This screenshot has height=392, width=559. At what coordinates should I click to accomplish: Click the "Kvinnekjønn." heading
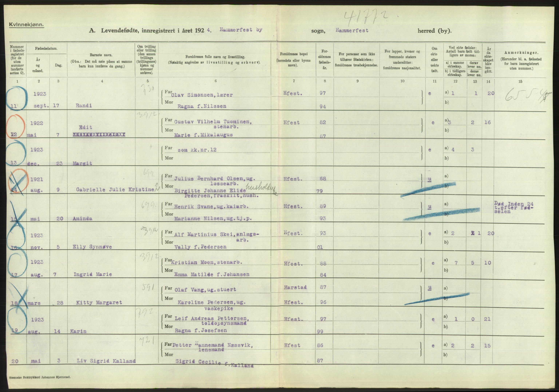(x=27, y=25)
